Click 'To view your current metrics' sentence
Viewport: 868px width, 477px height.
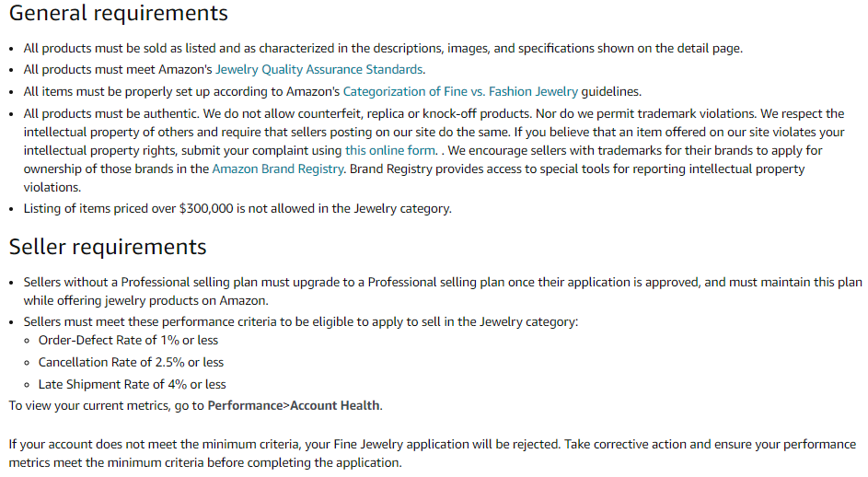click(x=195, y=405)
